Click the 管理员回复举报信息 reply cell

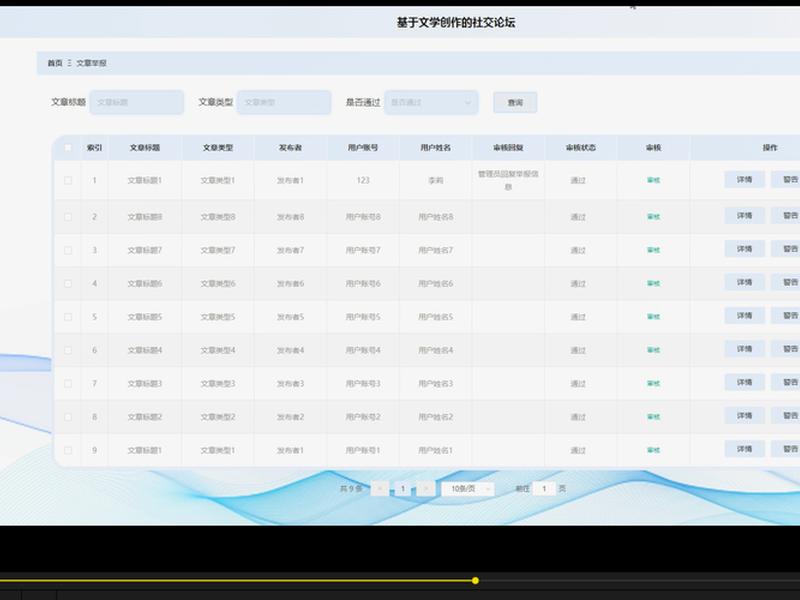[x=508, y=181]
